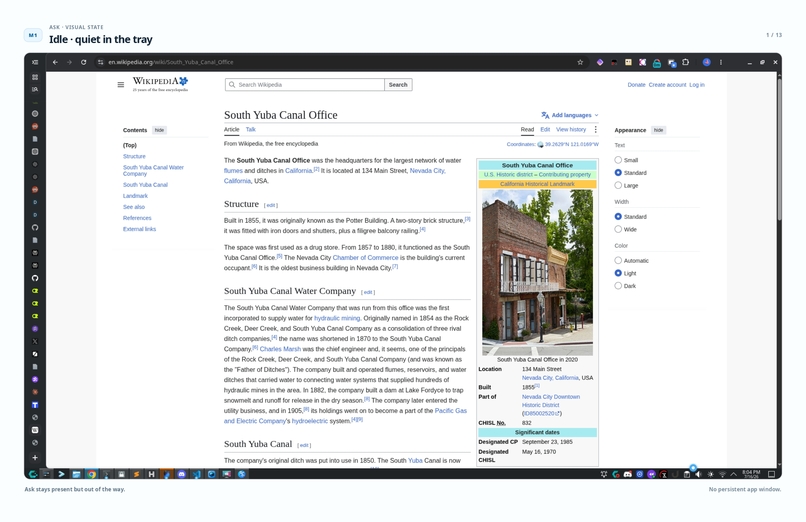The width and height of the screenshot is (806, 522).
Task: Open brightness control in system tray
Action: pyautogui.click(x=710, y=474)
